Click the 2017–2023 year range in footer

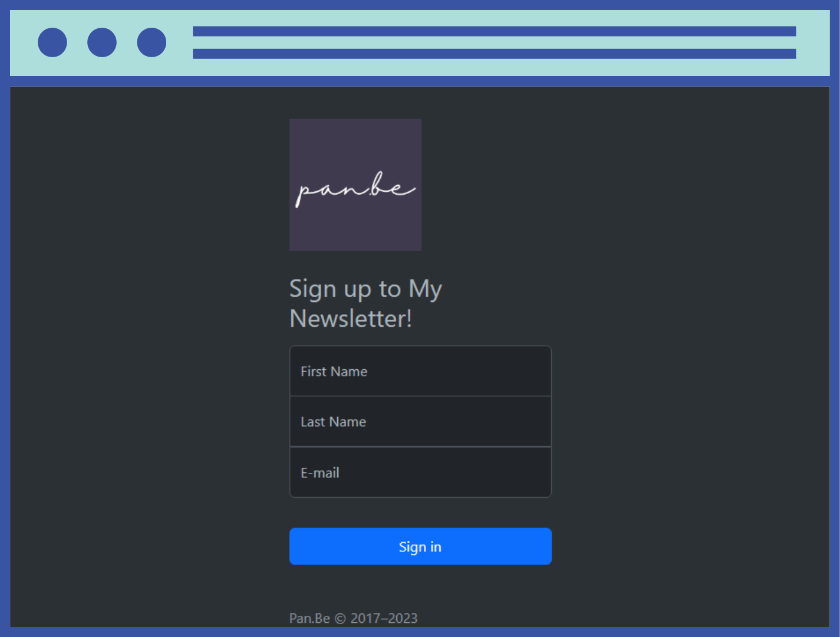click(384, 618)
